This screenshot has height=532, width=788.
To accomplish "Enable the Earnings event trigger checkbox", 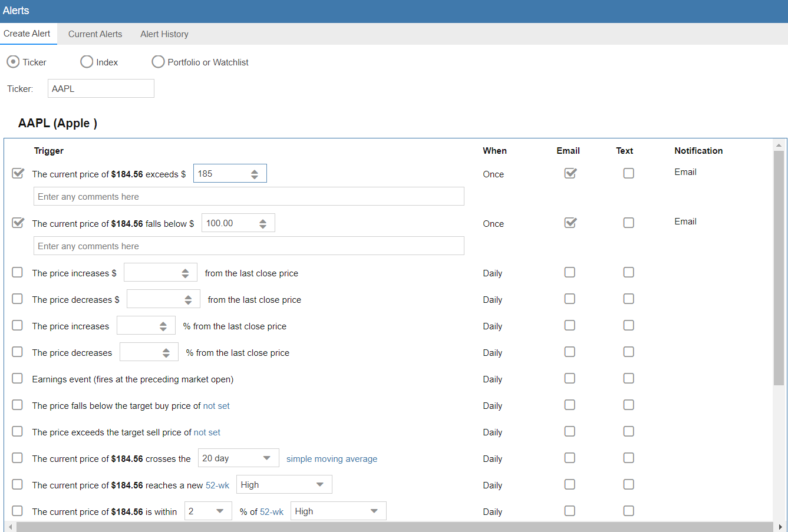I will tap(18, 378).
